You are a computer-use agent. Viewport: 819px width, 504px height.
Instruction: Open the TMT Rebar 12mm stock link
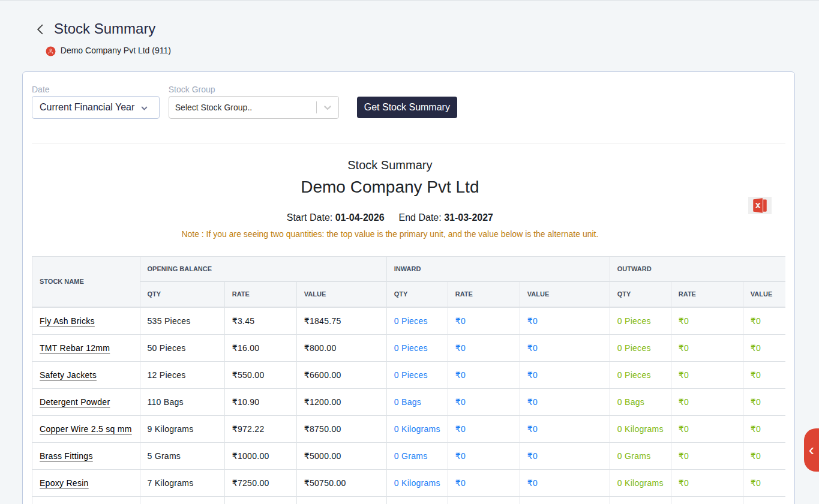pyautogui.click(x=74, y=348)
